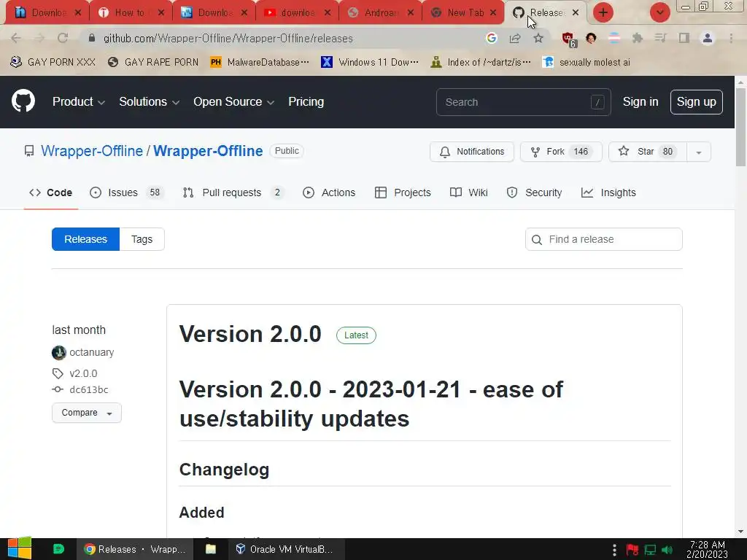Reload the page with the refresh icon
The width and height of the screenshot is (747, 560).
tap(63, 38)
